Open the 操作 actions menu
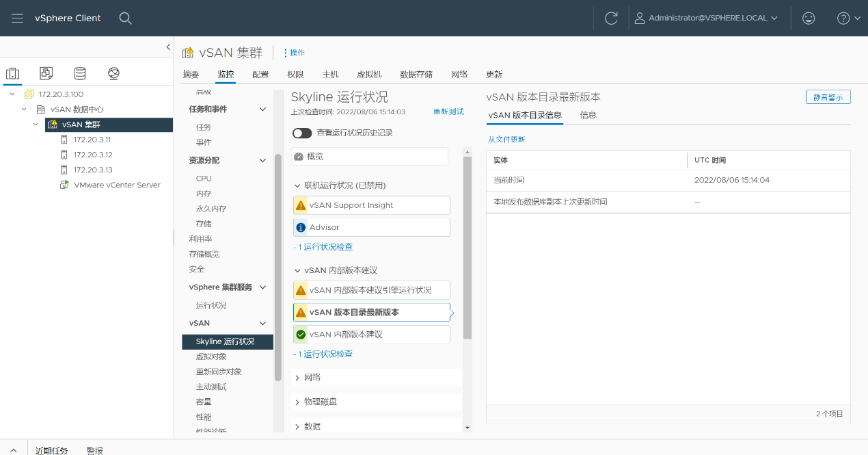Viewport: 868px width, 455px height. pos(294,53)
